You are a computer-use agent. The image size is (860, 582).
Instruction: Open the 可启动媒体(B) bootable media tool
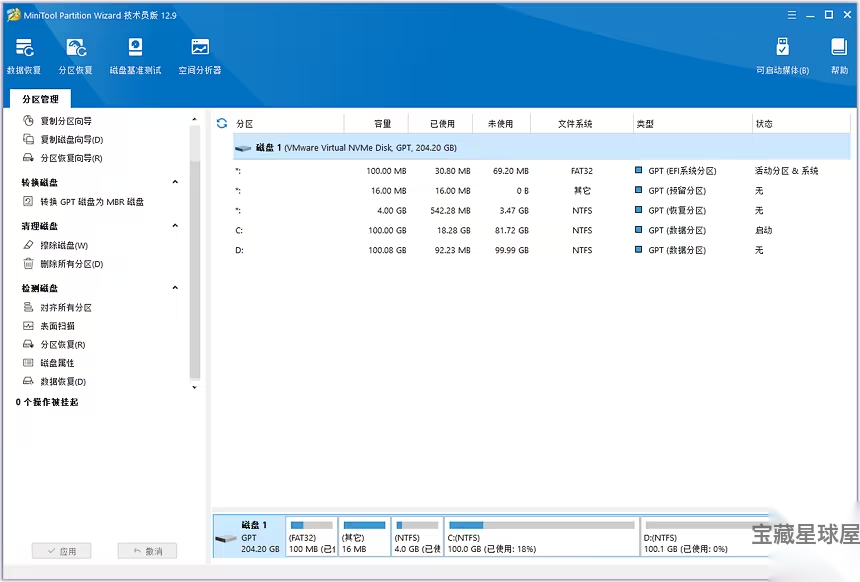(782, 56)
